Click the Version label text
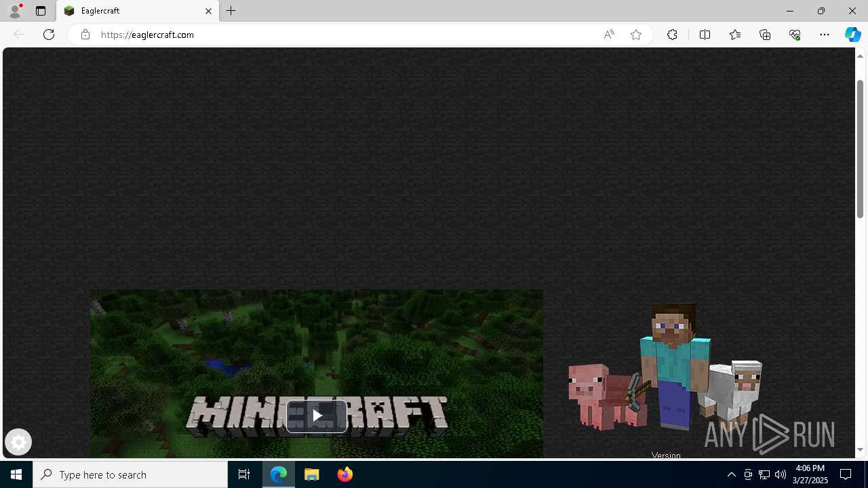868x488 pixels. click(666, 455)
